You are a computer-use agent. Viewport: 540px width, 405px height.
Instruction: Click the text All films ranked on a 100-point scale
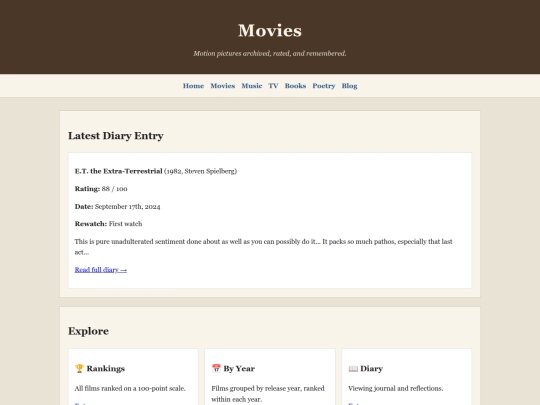(x=130, y=388)
